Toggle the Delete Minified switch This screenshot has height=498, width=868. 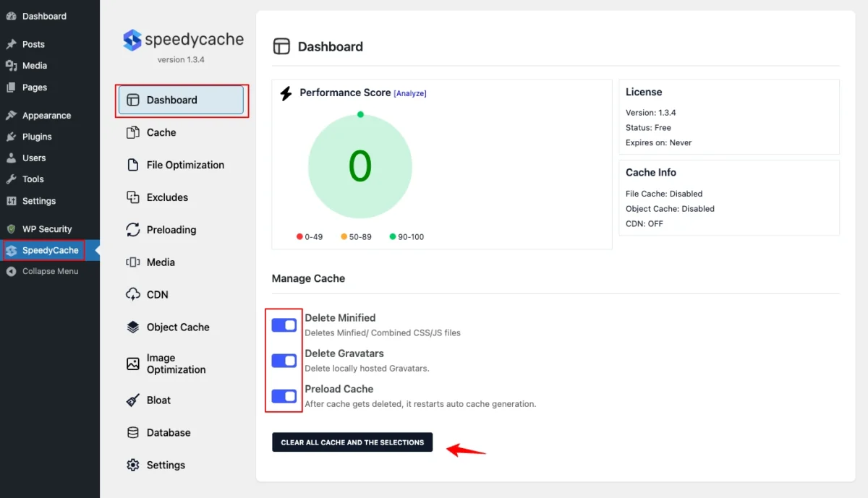point(284,325)
